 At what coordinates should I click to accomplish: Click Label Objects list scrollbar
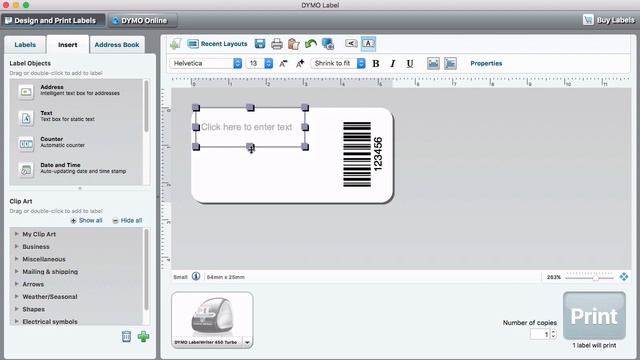coord(146,106)
